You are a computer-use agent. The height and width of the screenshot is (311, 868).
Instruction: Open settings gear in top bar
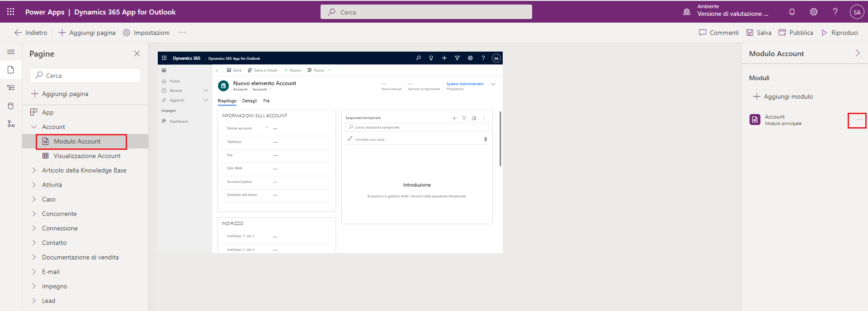(814, 12)
